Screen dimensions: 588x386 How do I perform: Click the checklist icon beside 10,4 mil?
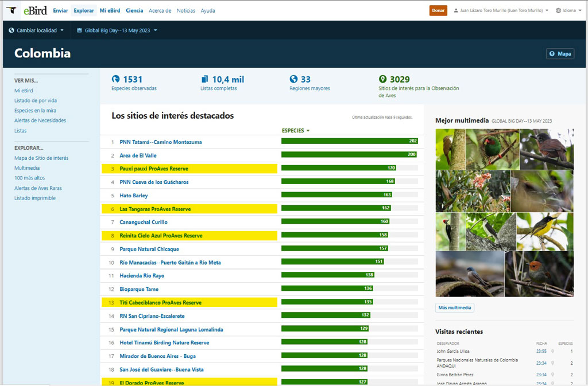point(204,79)
